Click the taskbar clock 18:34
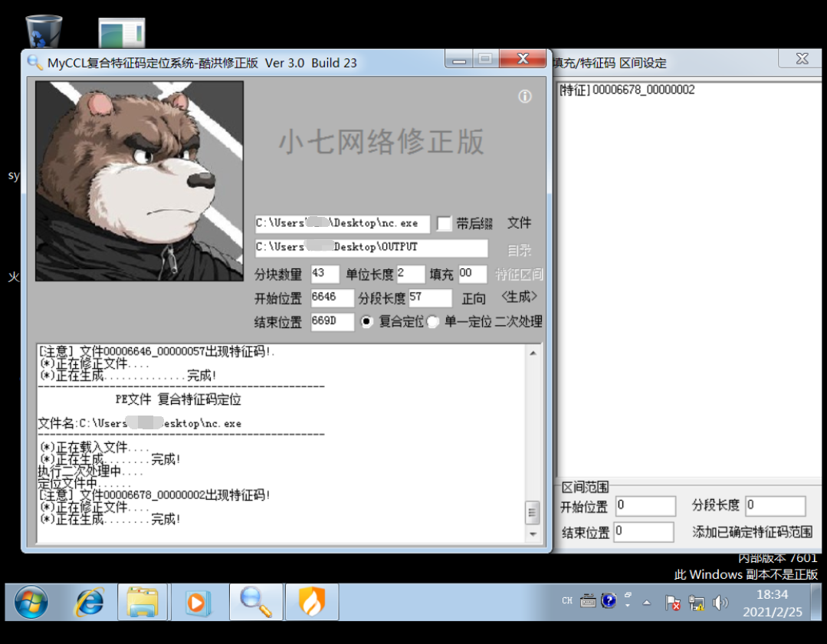 pyautogui.click(x=772, y=595)
